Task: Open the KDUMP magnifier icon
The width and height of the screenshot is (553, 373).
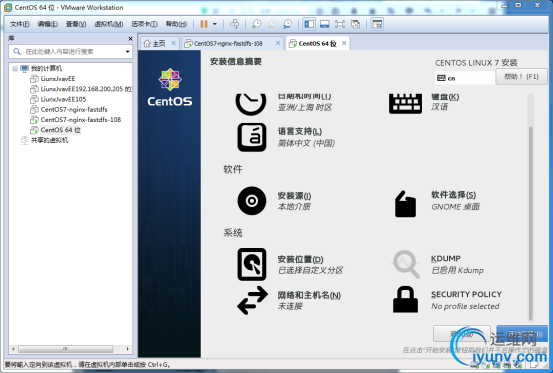Action: [406, 264]
